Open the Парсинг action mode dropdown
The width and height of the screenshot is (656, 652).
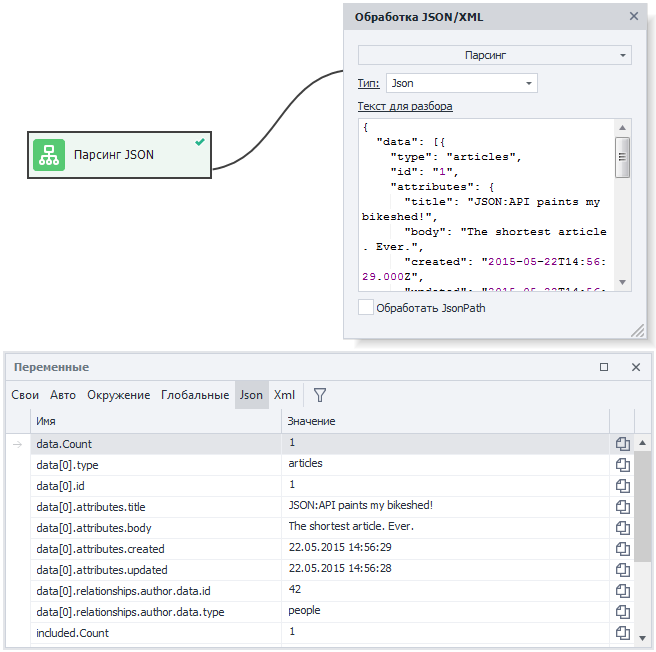click(494, 55)
